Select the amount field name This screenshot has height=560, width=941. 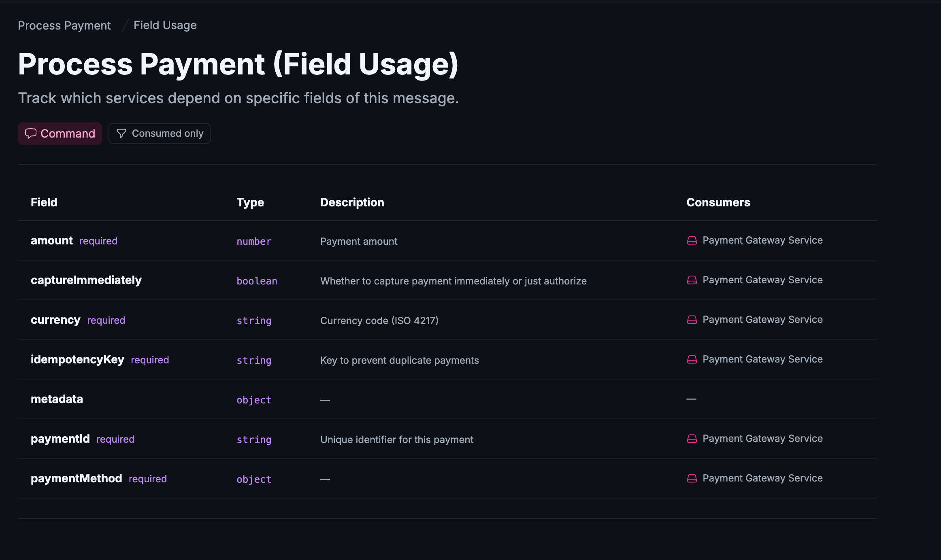[x=51, y=240]
